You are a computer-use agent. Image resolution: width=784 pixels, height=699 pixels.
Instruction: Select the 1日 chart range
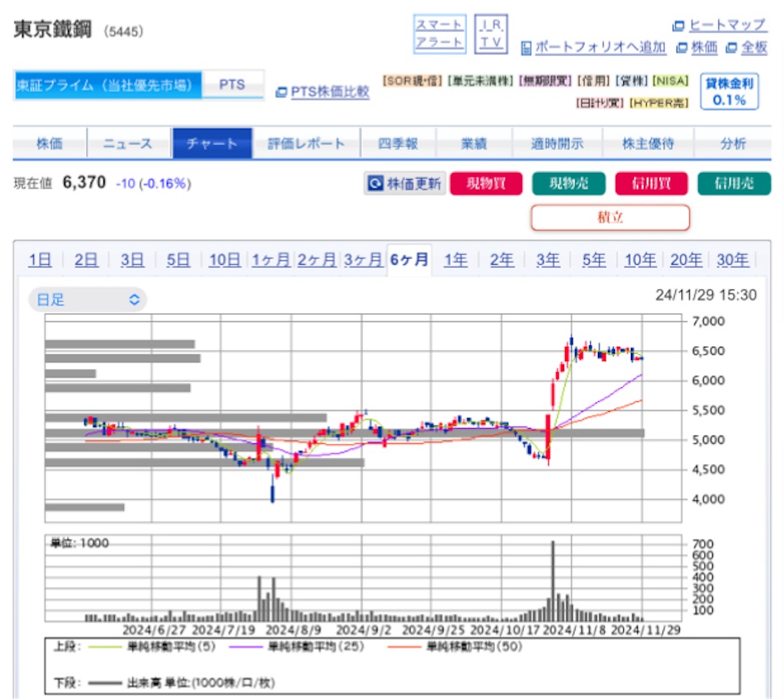point(40,260)
